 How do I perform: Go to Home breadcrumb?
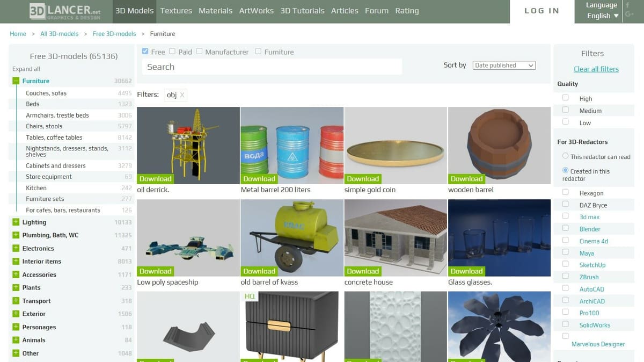[18, 34]
